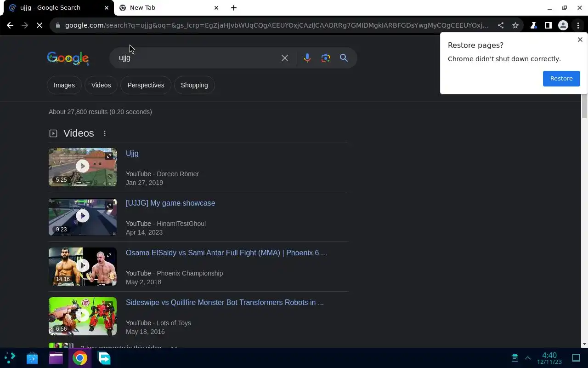Clear the search box text
The width and height of the screenshot is (588, 368).
coord(285,58)
